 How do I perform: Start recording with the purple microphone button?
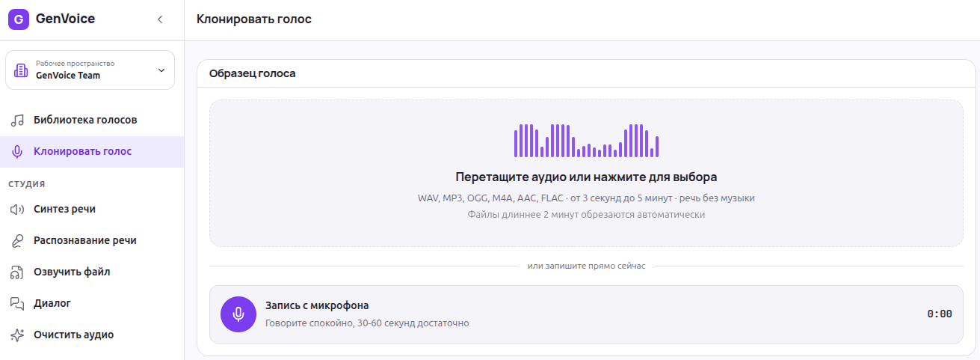pos(238,314)
